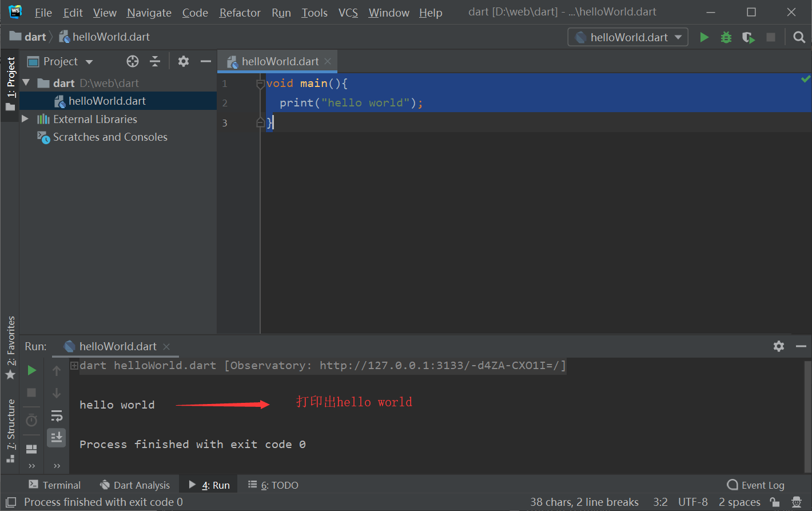Run the helloWorld.dart program again
Viewport: 812px width, 511px height.
click(x=704, y=37)
